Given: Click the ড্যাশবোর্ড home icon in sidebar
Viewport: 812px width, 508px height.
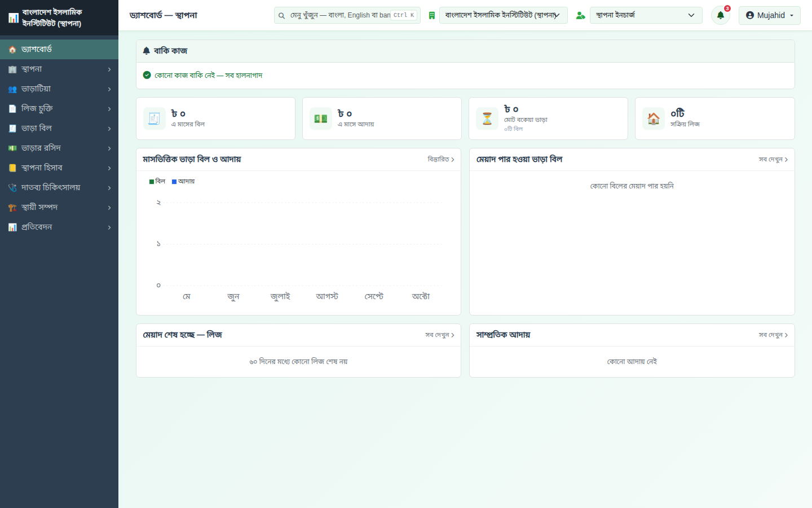Looking at the screenshot, I should (x=12, y=50).
